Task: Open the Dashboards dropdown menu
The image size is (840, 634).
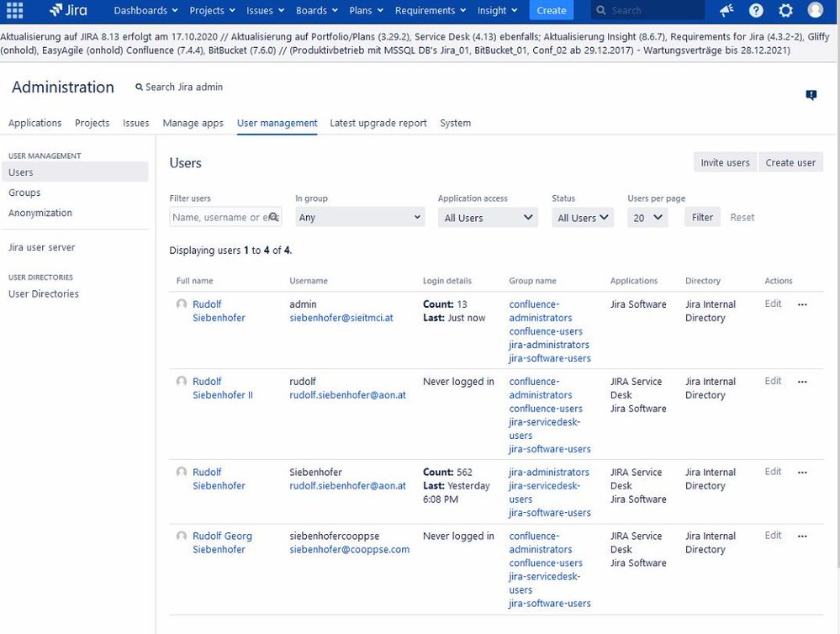Action: pyautogui.click(x=145, y=10)
